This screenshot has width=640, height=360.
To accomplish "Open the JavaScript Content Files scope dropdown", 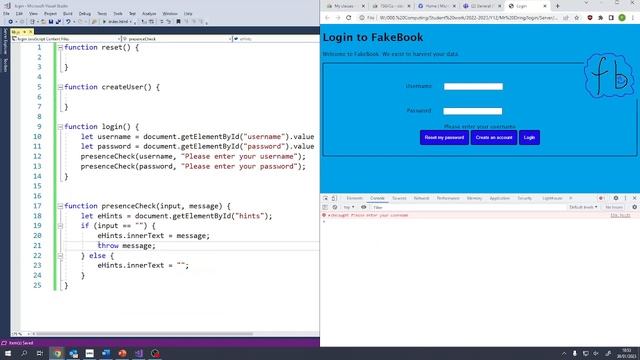I will click(x=66, y=39).
